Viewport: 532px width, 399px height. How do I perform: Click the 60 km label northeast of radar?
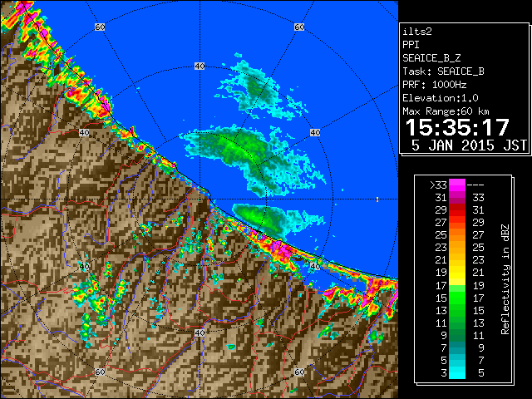[299, 27]
